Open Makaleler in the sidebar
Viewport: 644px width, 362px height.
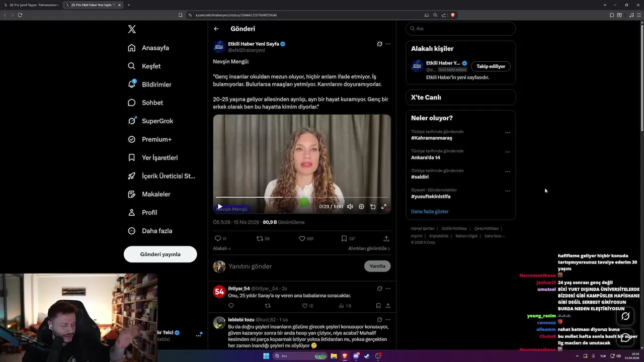[x=149, y=194]
